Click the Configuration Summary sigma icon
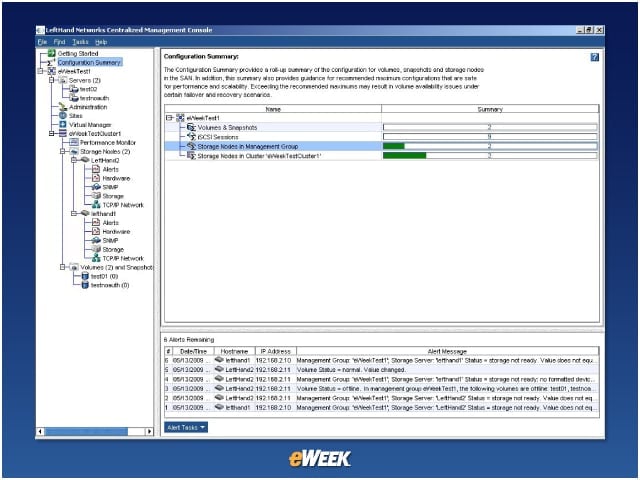 [51, 62]
